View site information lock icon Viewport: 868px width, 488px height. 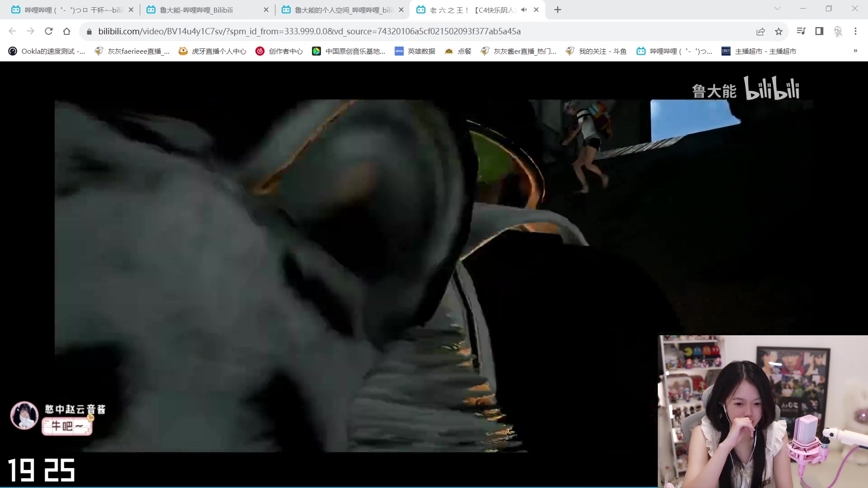tap(89, 31)
